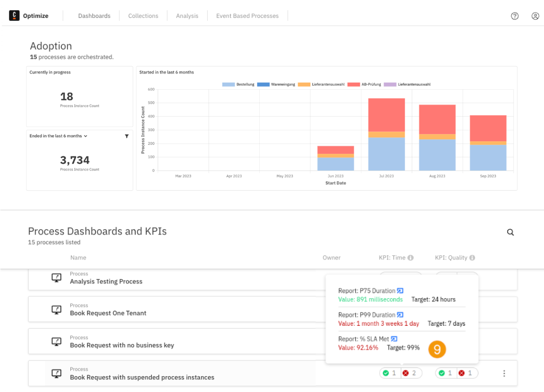This screenshot has width=544, height=392.
Task: Click the purple Lieferantenauswahl legend color swatch
Action: (x=389, y=84)
